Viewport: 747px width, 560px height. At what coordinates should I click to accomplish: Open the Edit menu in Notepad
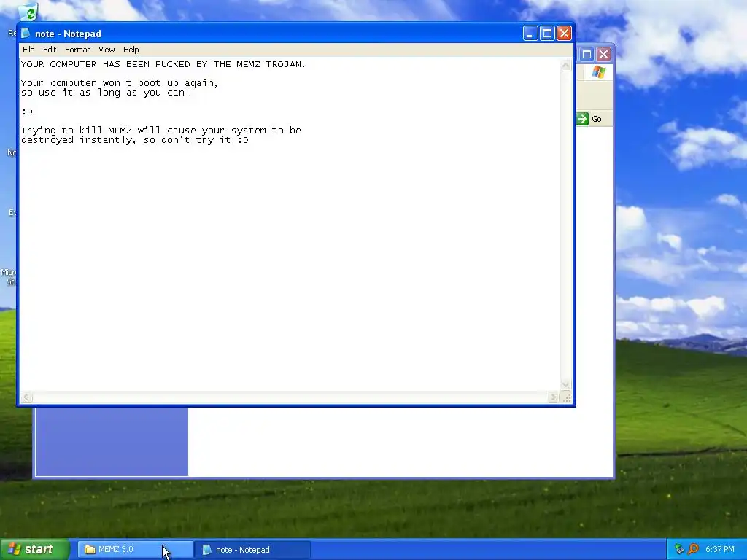tap(50, 50)
